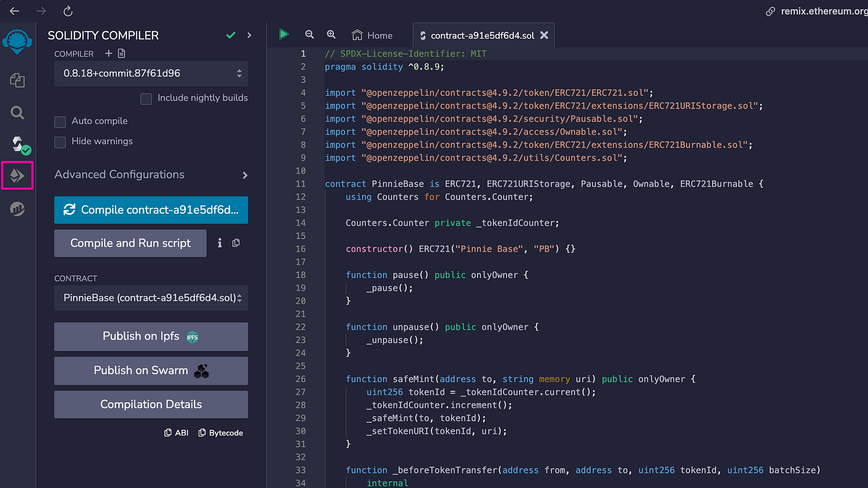The width and height of the screenshot is (868, 488).
Task: Copy the ABI to clipboard
Action: click(x=176, y=433)
